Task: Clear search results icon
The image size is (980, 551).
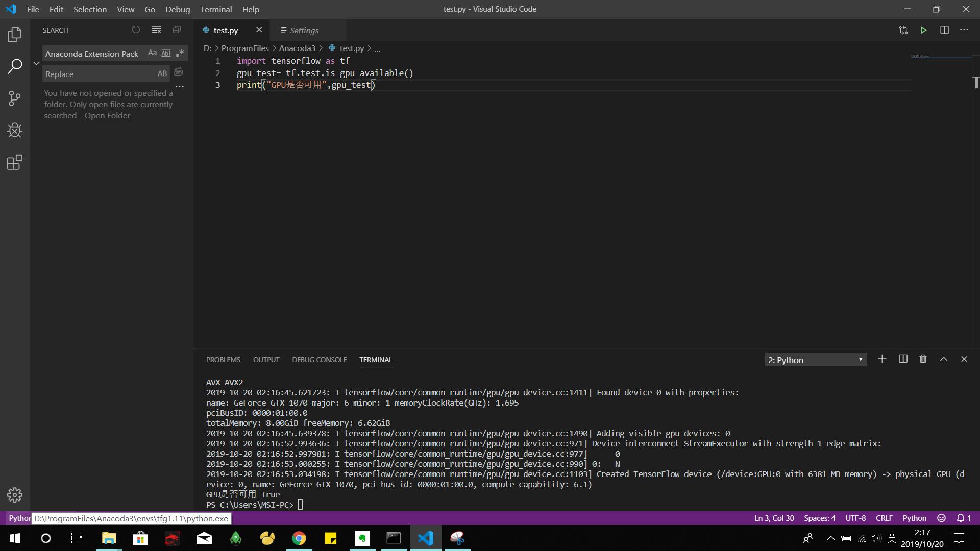Action: click(x=156, y=30)
